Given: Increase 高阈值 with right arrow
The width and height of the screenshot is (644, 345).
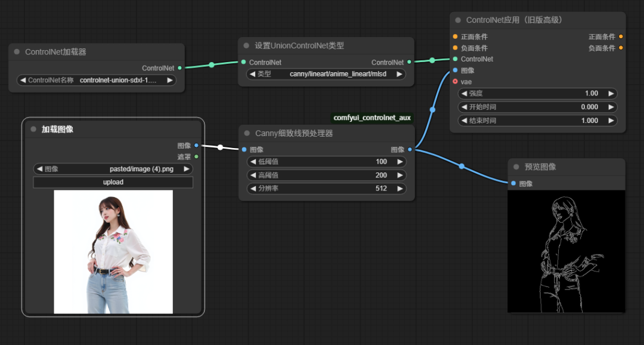Looking at the screenshot, I should pyautogui.click(x=400, y=175).
